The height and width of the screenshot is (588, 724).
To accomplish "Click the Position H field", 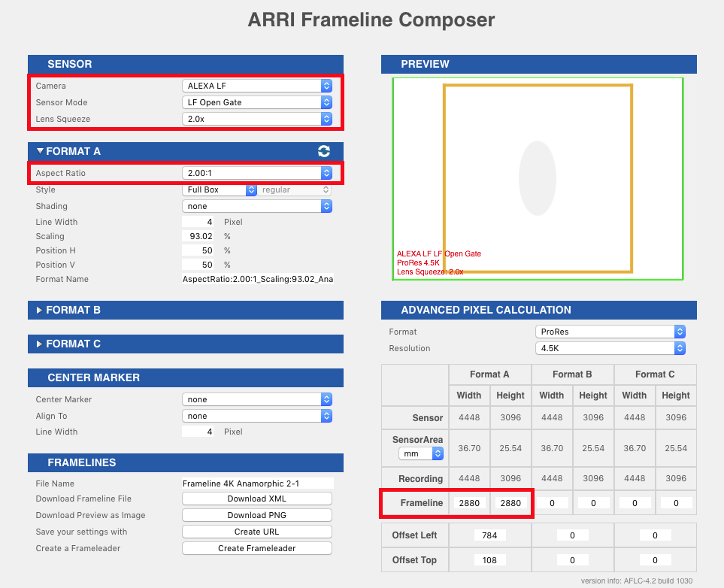I will pyautogui.click(x=198, y=250).
